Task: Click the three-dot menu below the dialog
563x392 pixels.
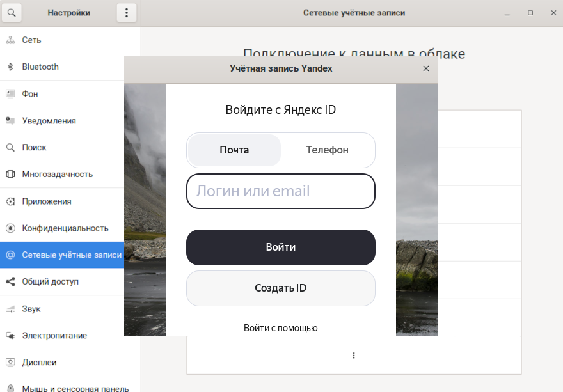Action: pos(354,356)
